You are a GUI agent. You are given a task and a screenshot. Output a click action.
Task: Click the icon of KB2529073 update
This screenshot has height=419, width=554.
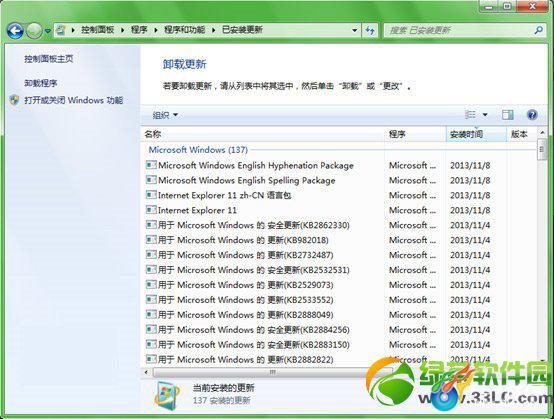151,284
